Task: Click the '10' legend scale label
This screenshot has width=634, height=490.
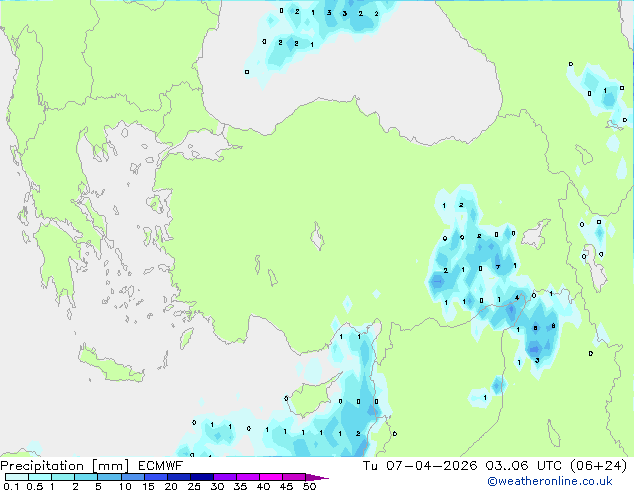Action: point(125,486)
